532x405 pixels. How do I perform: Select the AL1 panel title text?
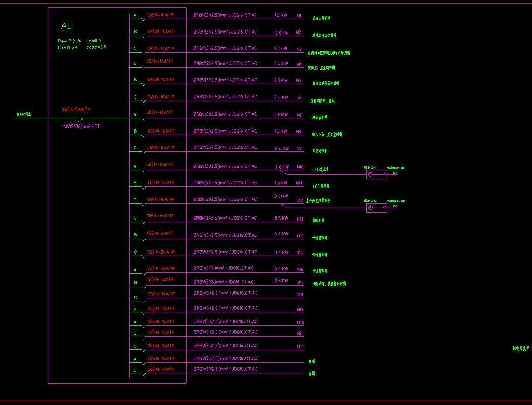click(x=68, y=26)
